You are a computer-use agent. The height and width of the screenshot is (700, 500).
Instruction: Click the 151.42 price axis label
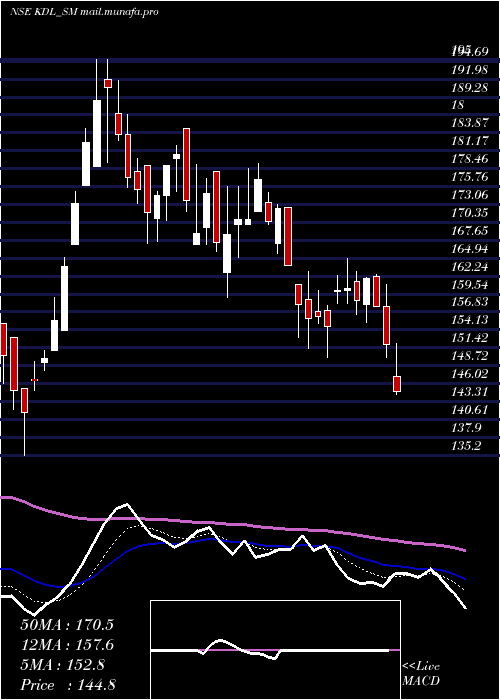click(x=470, y=338)
